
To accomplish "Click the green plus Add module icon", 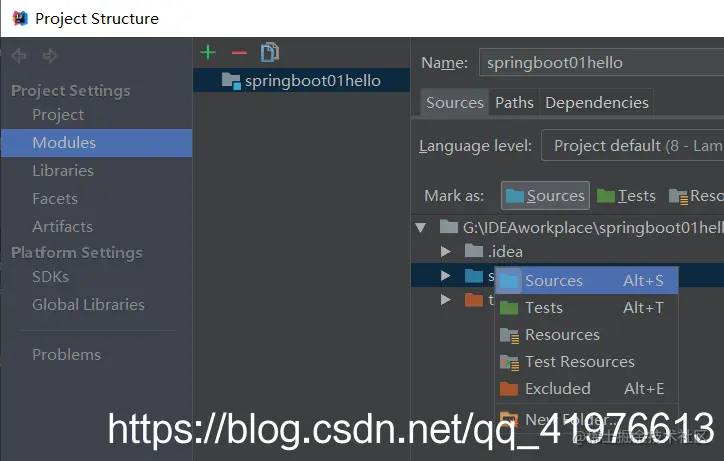I will [x=208, y=52].
